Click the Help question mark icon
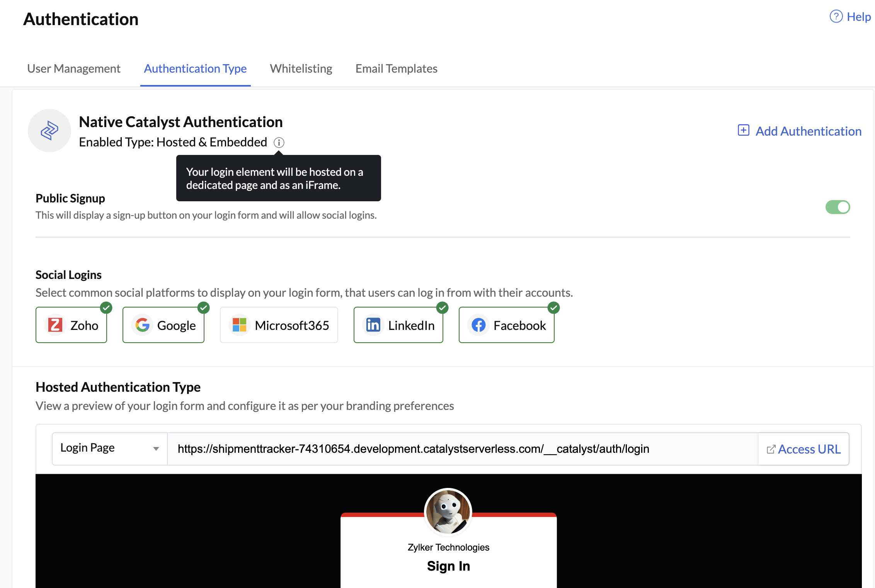 (836, 17)
